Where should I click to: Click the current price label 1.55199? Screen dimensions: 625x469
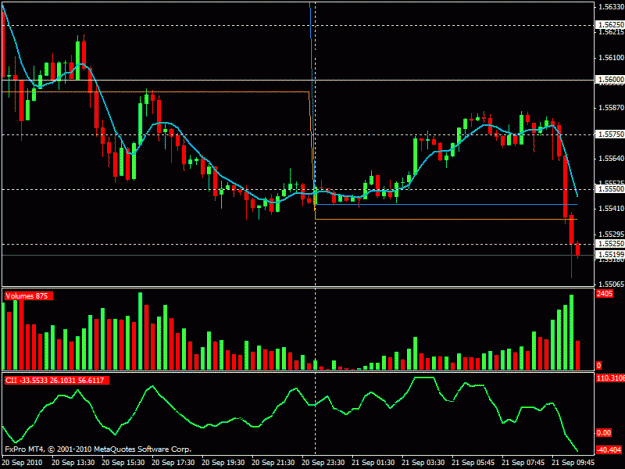coord(610,254)
